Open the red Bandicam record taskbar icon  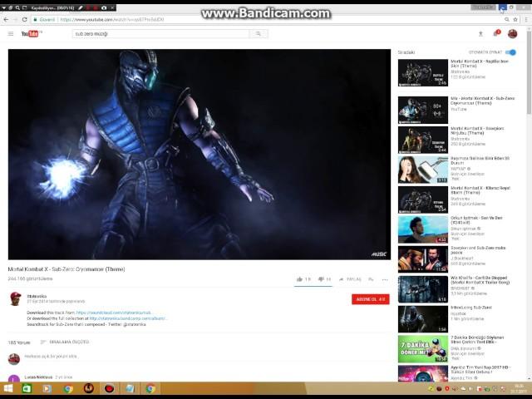(x=109, y=388)
